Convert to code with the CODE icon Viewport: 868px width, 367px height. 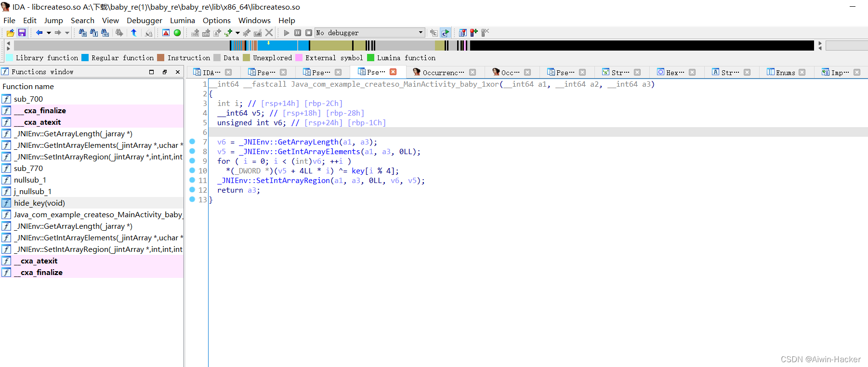coord(195,33)
